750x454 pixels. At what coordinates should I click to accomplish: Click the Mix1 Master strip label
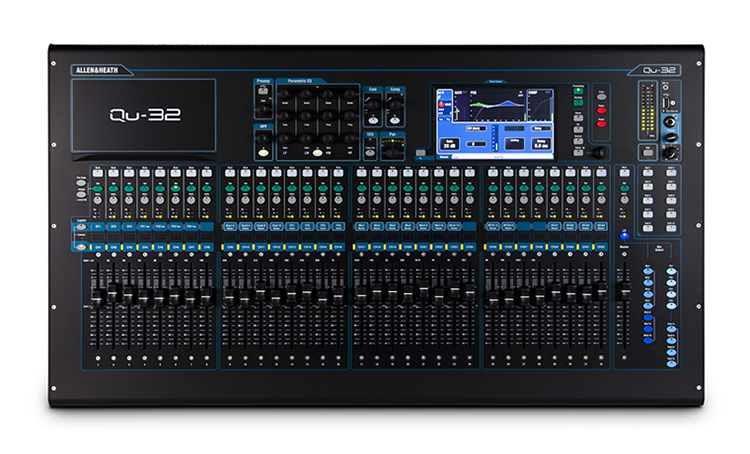pos(362,226)
